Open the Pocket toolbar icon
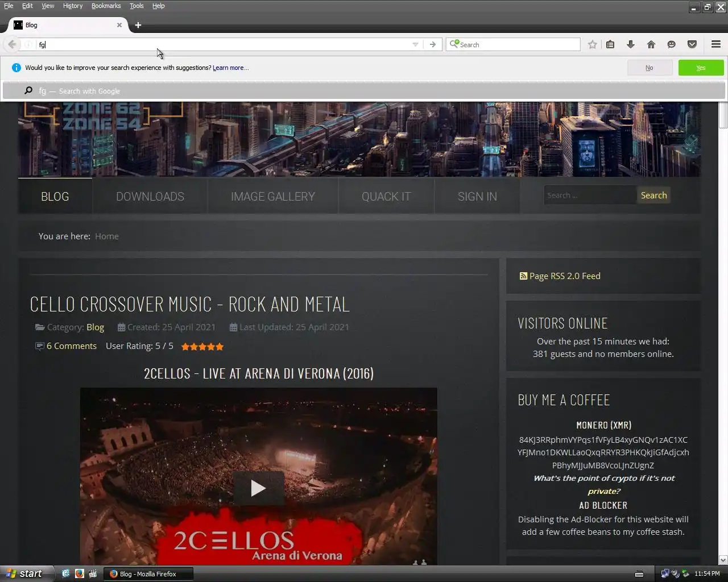 pyautogui.click(x=692, y=44)
